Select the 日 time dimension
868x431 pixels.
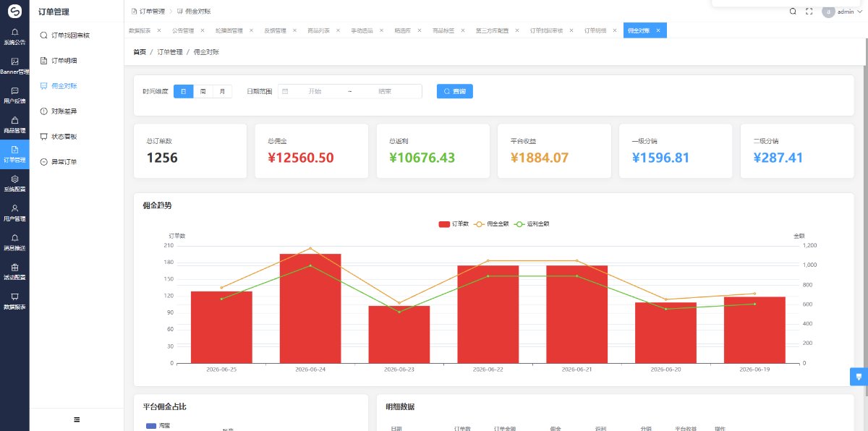pyautogui.click(x=184, y=91)
